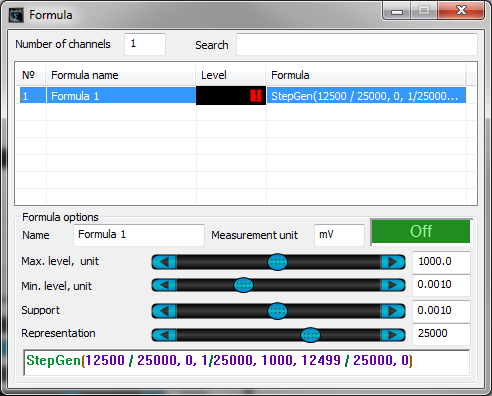Click the Formula app icon in title bar
Image resolution: width=492 pixels, height=396 pixels.
pos(16,15)
